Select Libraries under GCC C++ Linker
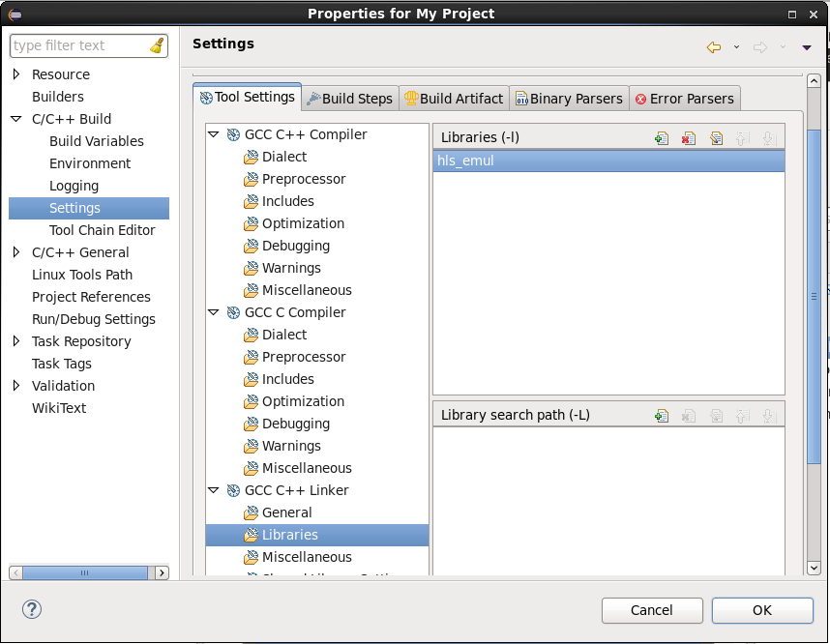Screen dimensions: 830x644 click(x=317, y=535)
